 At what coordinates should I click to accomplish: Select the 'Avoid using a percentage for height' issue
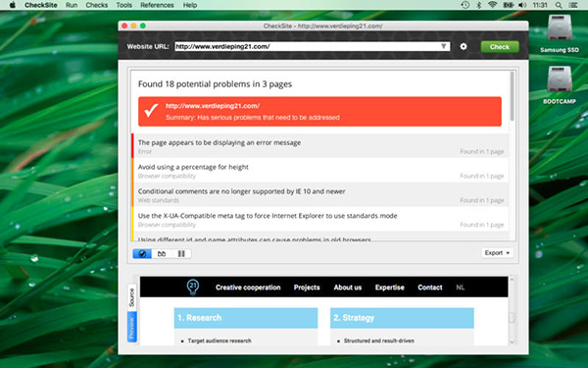coord(320,171)
